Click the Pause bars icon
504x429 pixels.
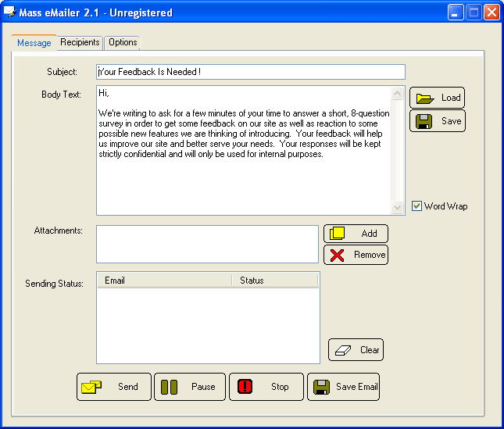pos(169,387)
